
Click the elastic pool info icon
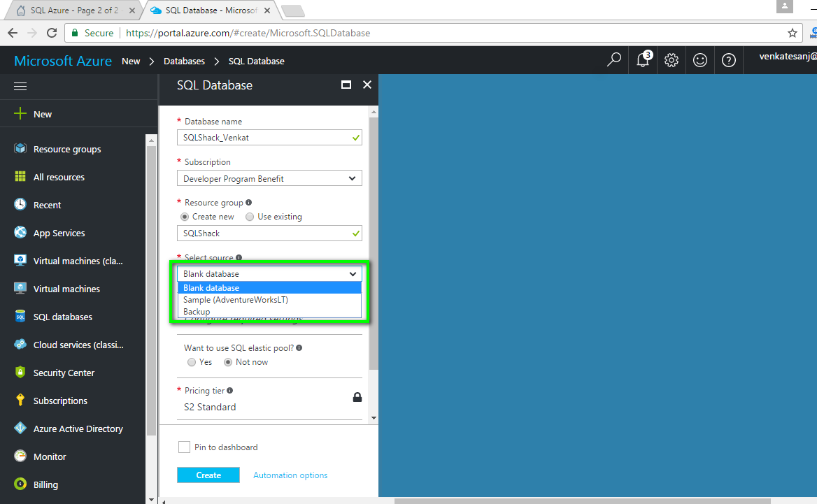coord(299,348)
